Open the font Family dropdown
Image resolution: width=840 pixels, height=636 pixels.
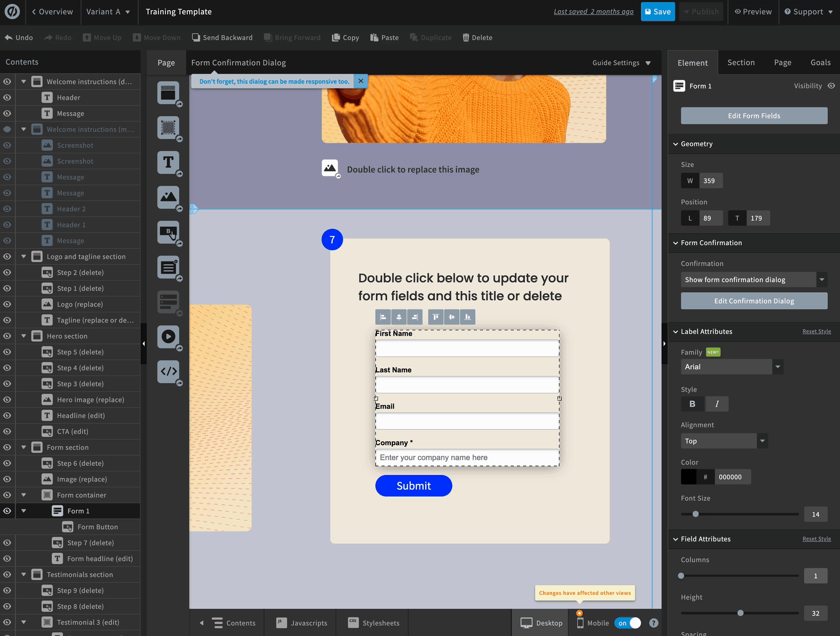click(732, 367)
